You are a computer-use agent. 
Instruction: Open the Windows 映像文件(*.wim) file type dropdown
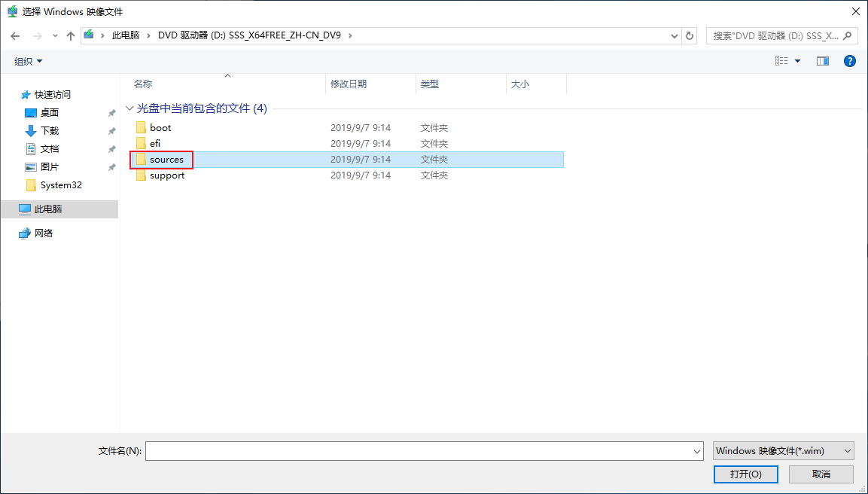[783, 451]
